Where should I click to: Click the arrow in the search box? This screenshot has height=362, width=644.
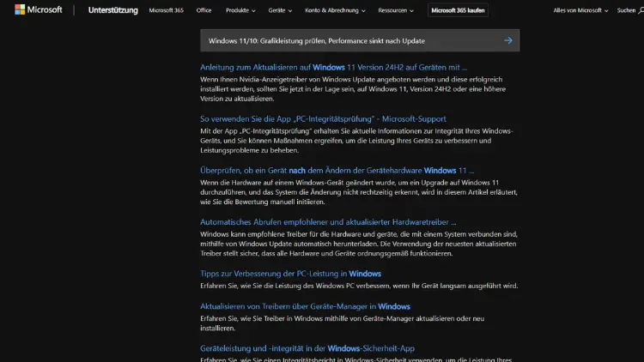point(508,40)
